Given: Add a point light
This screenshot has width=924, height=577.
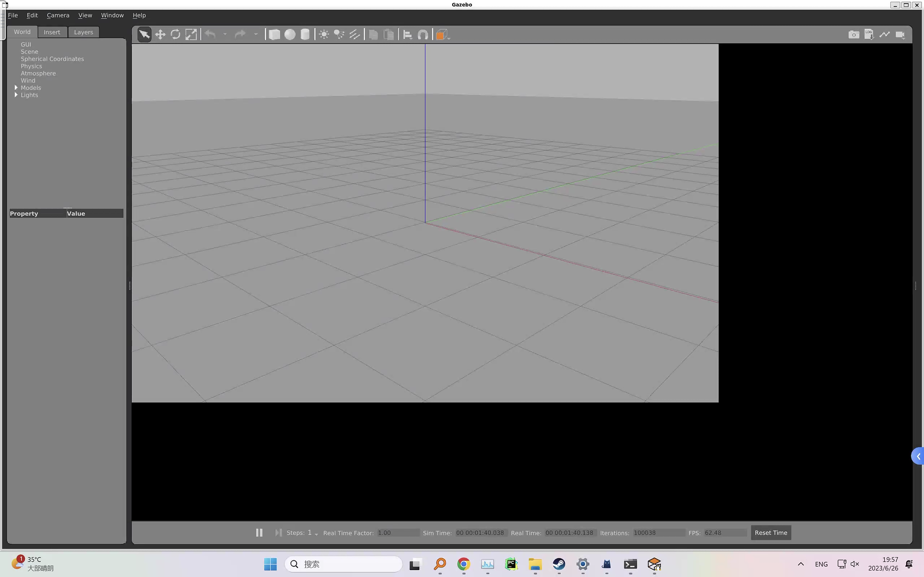Looking at the screenshot, I should point(324,35).
